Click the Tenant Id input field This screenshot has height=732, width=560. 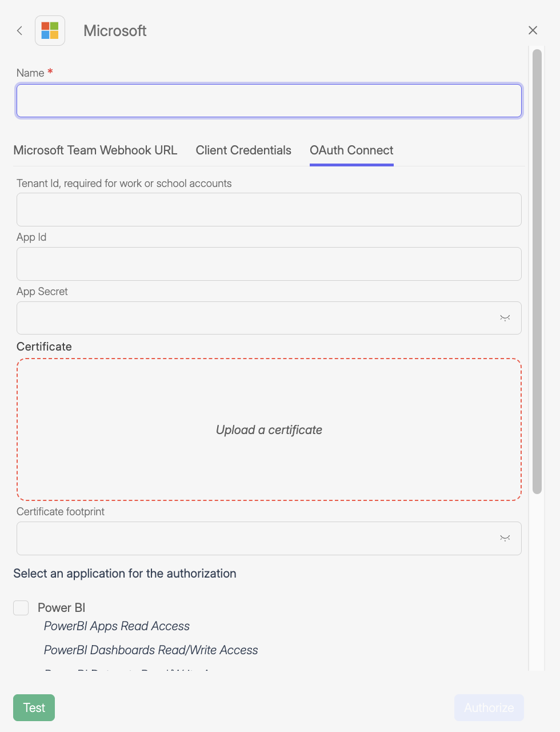pyautogui.click(x=269, y=209)
